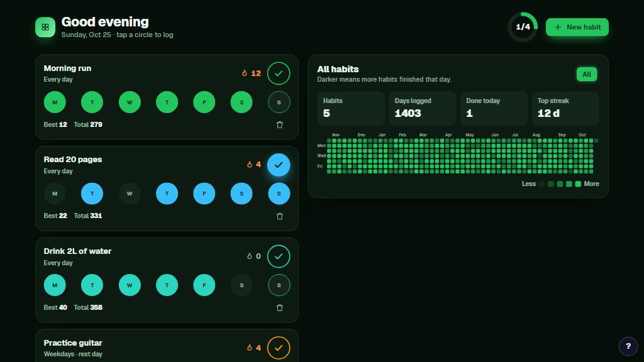Screen dimensions: 644x362
Task: Open the help question mark button
Action: pos(628,346)
